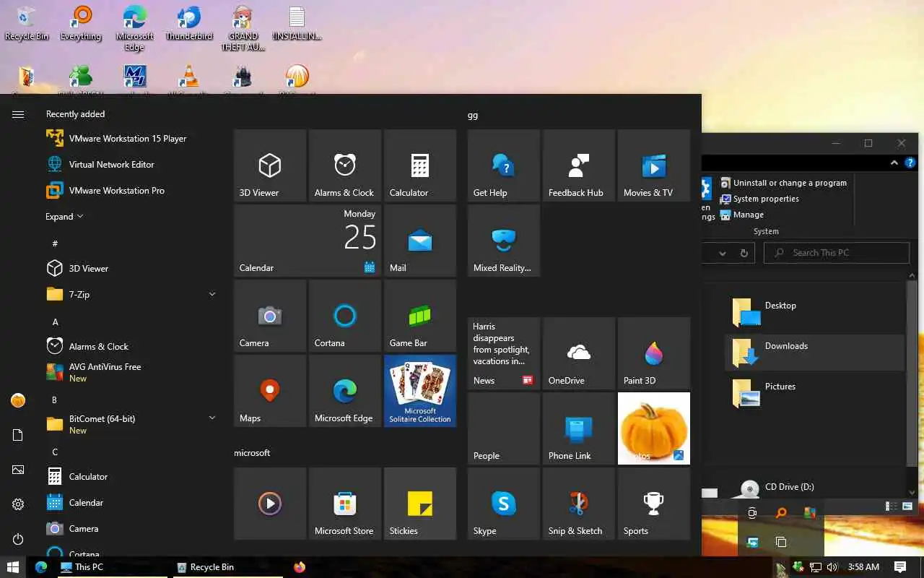Click the Windows Start button
This screenshot has width=924, height=578.
point(12,567)
